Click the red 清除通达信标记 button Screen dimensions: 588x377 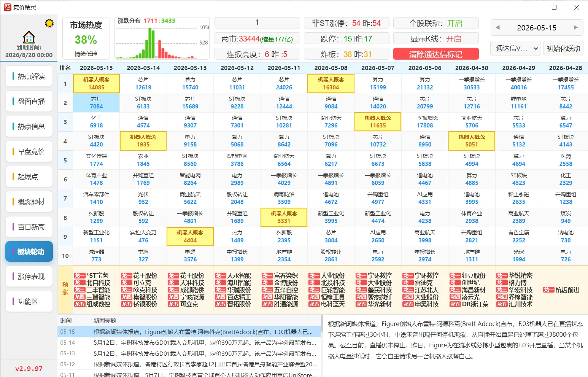point(436,54)
